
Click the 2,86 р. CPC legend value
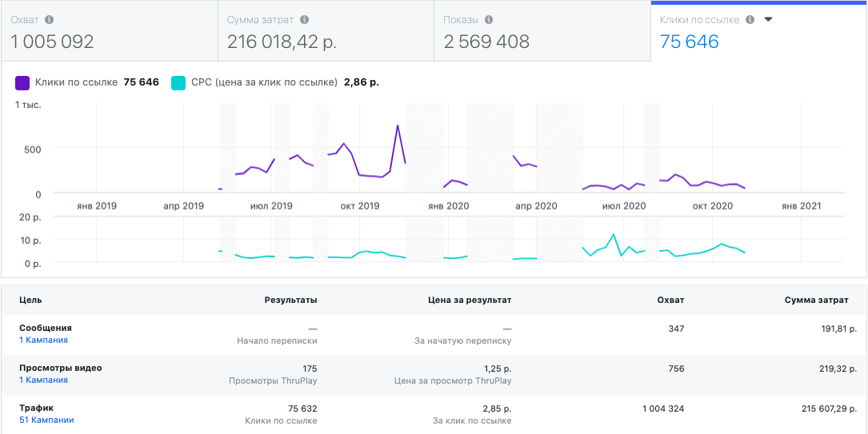click(362, 82)
